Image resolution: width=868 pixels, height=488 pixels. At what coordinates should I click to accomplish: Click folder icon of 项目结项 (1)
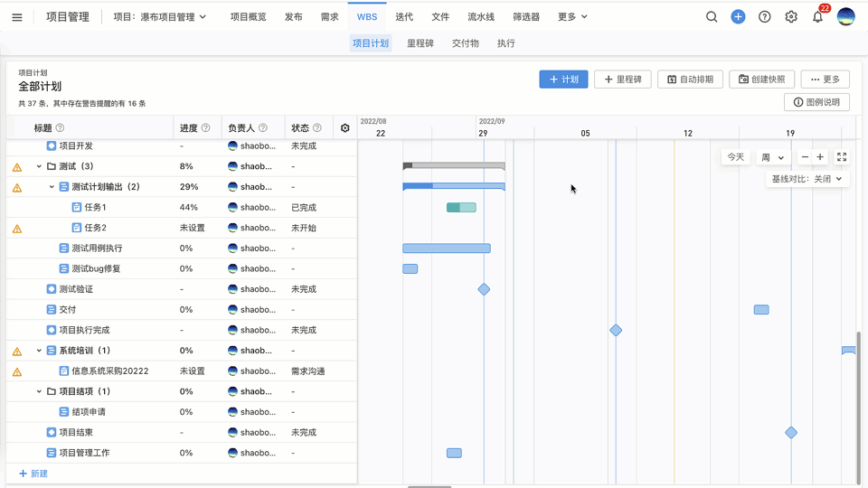tap(51, 391)
